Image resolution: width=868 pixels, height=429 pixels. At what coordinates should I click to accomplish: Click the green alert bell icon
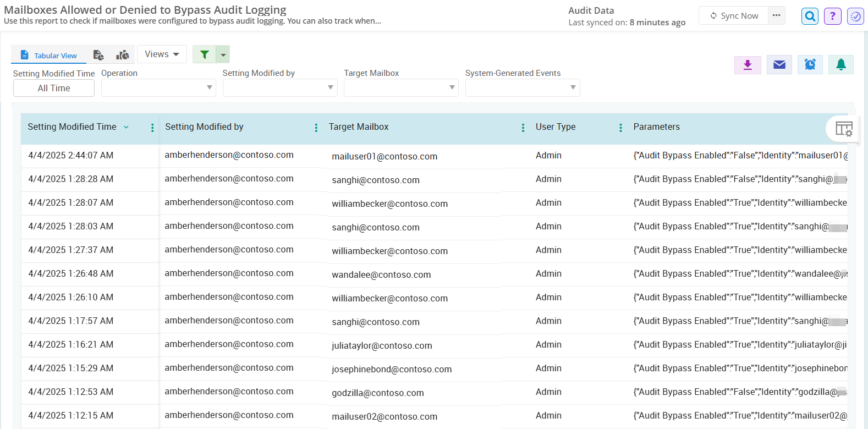pos(840,65)
